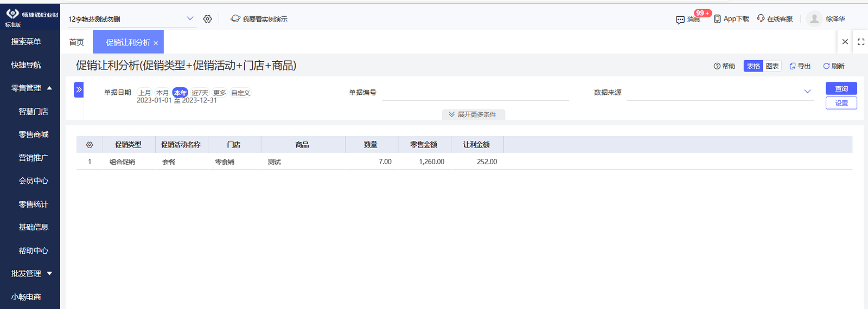The width and height of the screenshot is (868, 309).
Task: Click the Chanjet logo icon
Action: point(12,14)
